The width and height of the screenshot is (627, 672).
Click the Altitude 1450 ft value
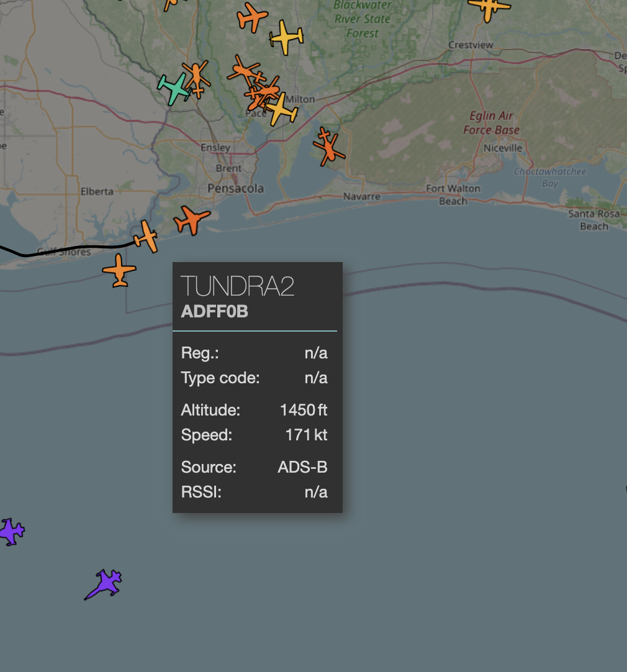point(304,410)
